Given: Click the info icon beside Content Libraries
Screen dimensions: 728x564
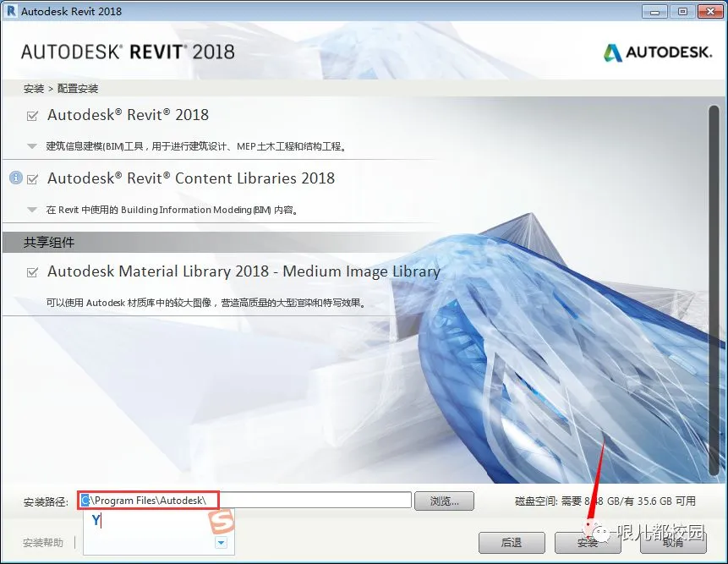Looking at the screenshot, I should click(x=16, y=178).
